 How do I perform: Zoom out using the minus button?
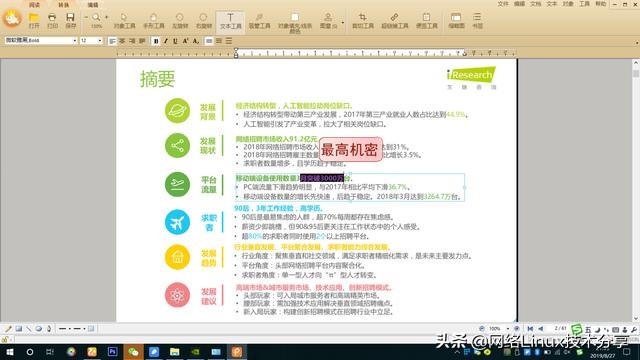(x=86, y=18)
